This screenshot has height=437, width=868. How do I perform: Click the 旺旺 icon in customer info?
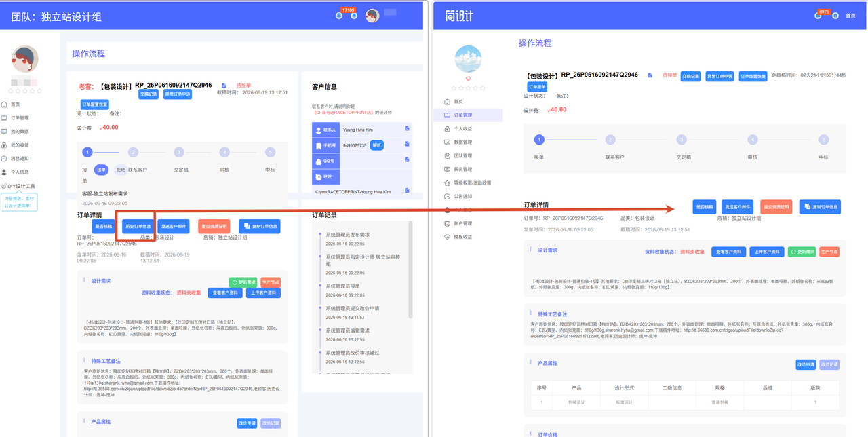[319, 177]
